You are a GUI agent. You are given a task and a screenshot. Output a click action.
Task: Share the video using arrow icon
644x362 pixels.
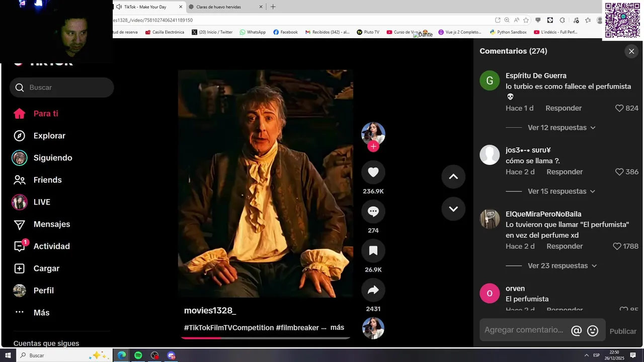[x=373, y=290]
